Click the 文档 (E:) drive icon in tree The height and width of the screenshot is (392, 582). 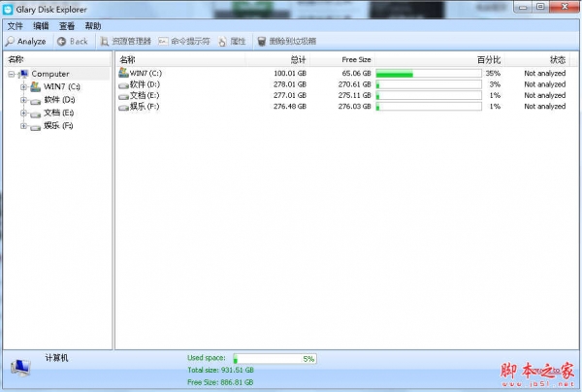(36, 114)
